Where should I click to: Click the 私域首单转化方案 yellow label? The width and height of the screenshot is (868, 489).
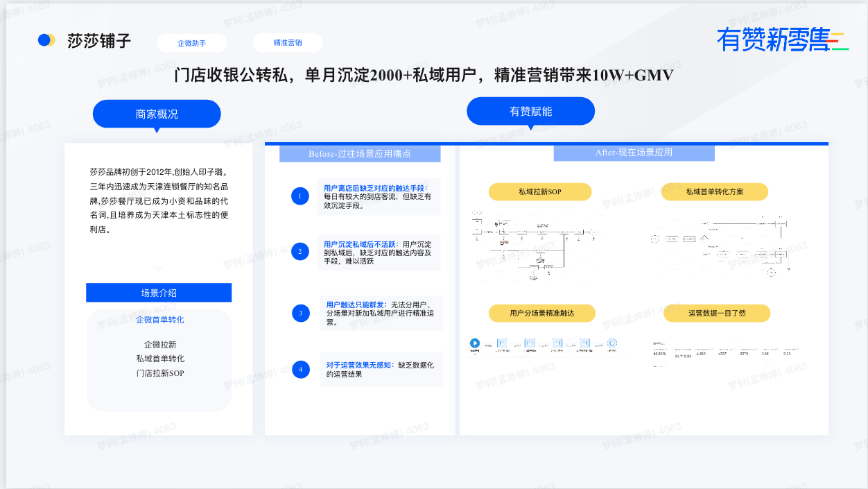point(715,191)
